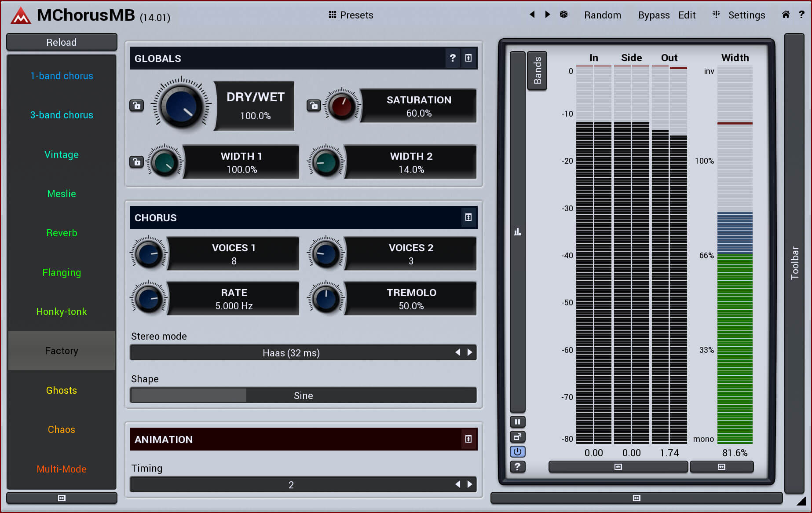Click the Voices 1 knob
The width and height of the screenshot is (812, 513).
pos(149,253)
